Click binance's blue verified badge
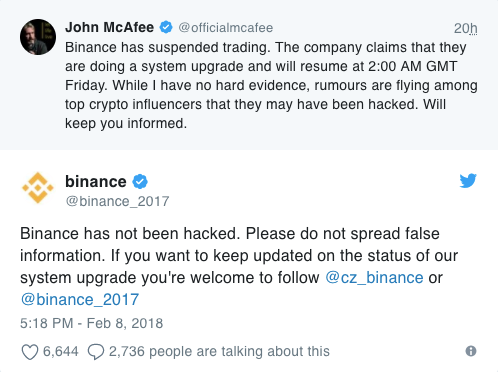Viewport: 498px width, 372px height. coord(140,182)
